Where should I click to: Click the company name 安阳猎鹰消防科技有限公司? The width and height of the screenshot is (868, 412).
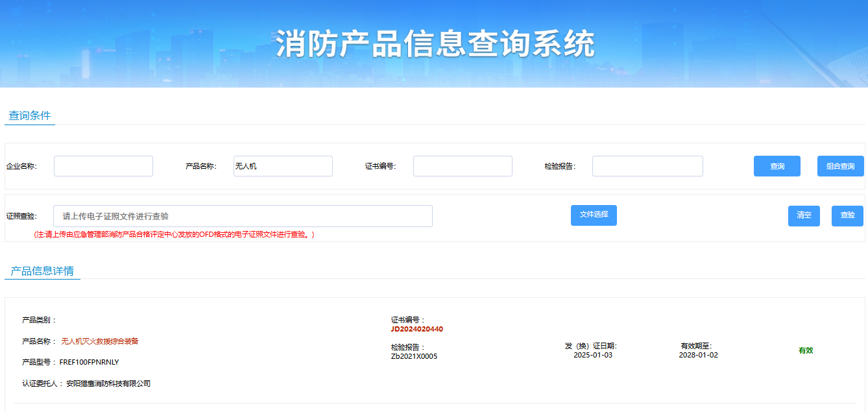click(108, 383)
